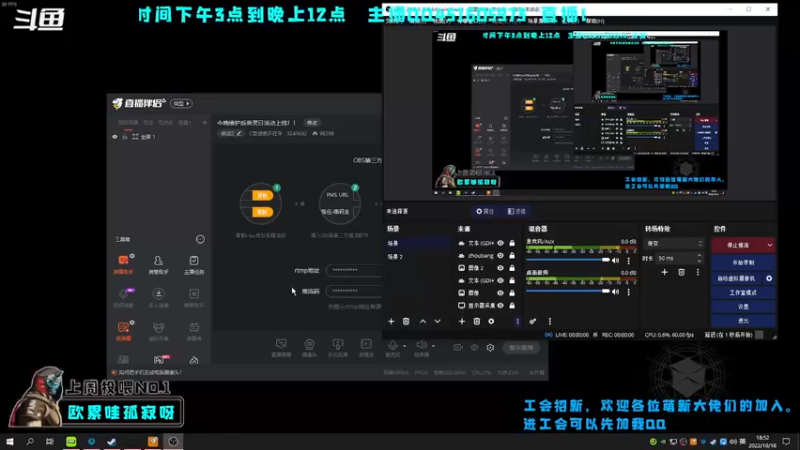Viewport: 800px width, 450px height.
Task: Add a new scene in OBS Scenes panel
Action: click(x=391, y=321)
